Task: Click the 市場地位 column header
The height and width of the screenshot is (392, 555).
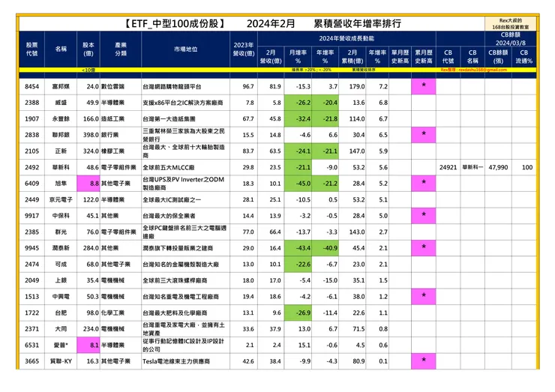Action: tap(185, 49)
